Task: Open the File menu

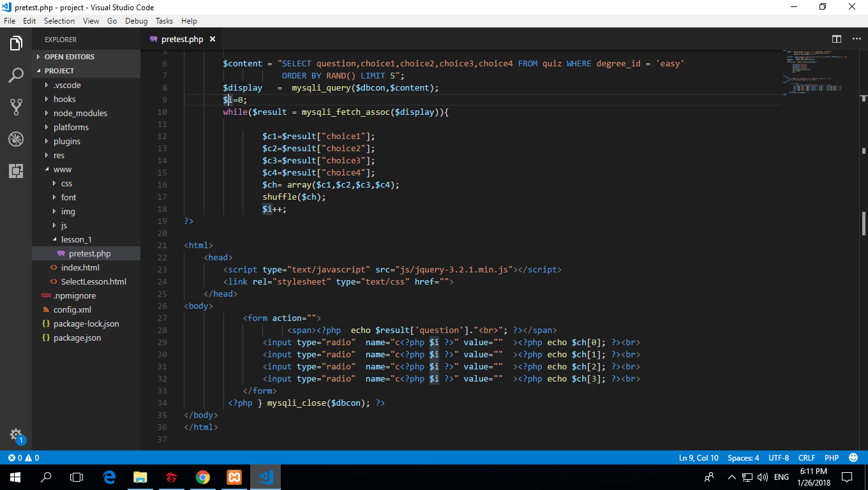Action: coord(10,21)
